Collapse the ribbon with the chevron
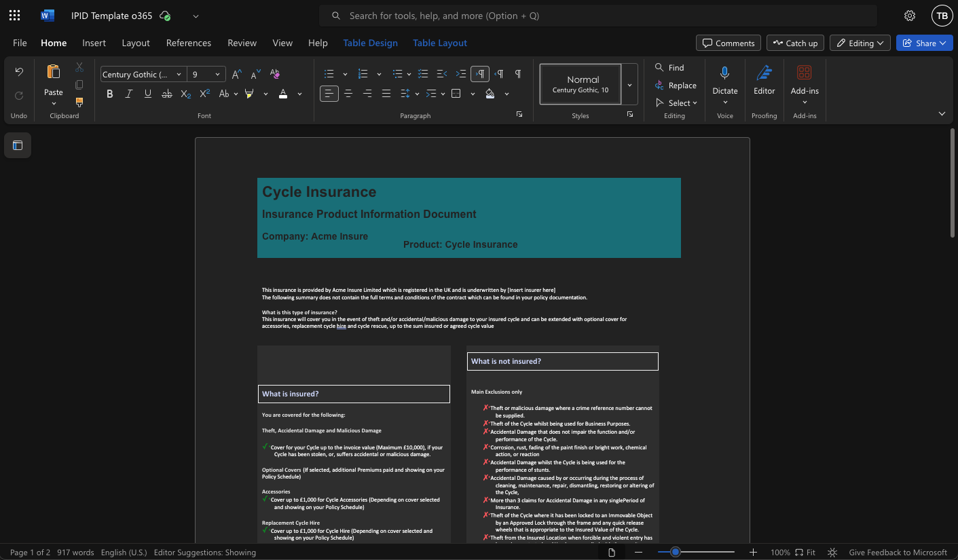The height and width of the screenshot is (560, 958). click(x=942, y=113)
